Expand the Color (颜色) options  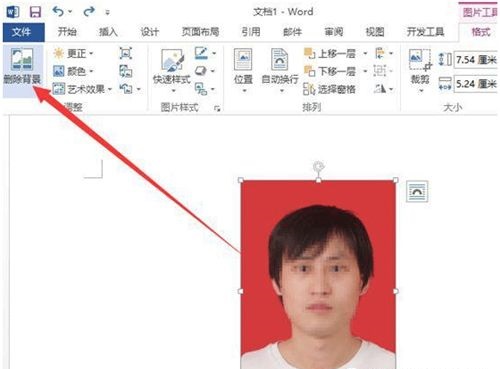coord(73,71)
